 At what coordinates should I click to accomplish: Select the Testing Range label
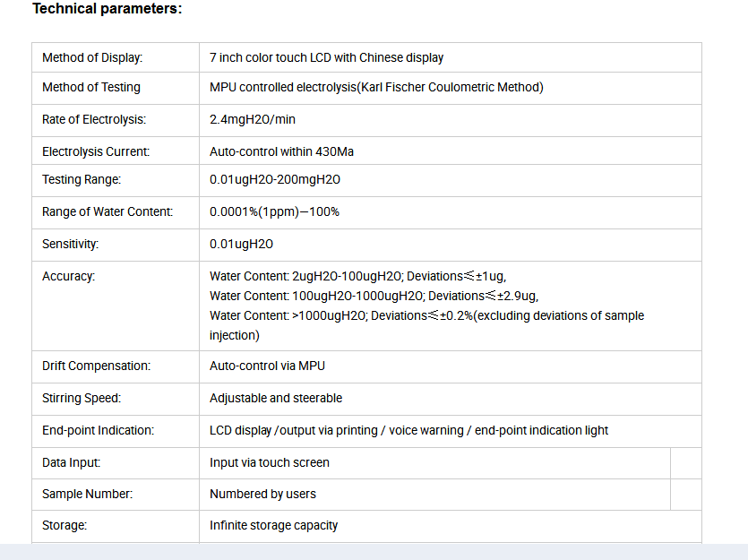click(82, 179)
